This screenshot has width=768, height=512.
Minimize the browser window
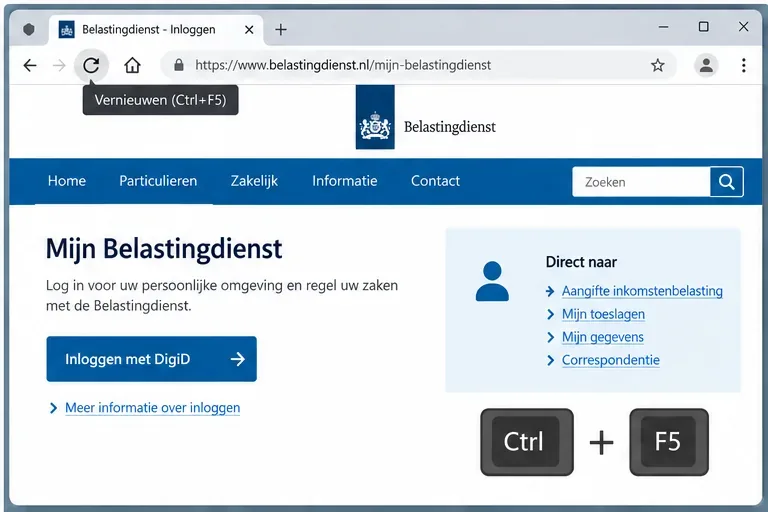(663, 27)
